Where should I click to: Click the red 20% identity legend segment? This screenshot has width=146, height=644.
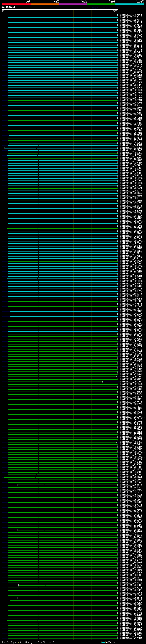16,4
